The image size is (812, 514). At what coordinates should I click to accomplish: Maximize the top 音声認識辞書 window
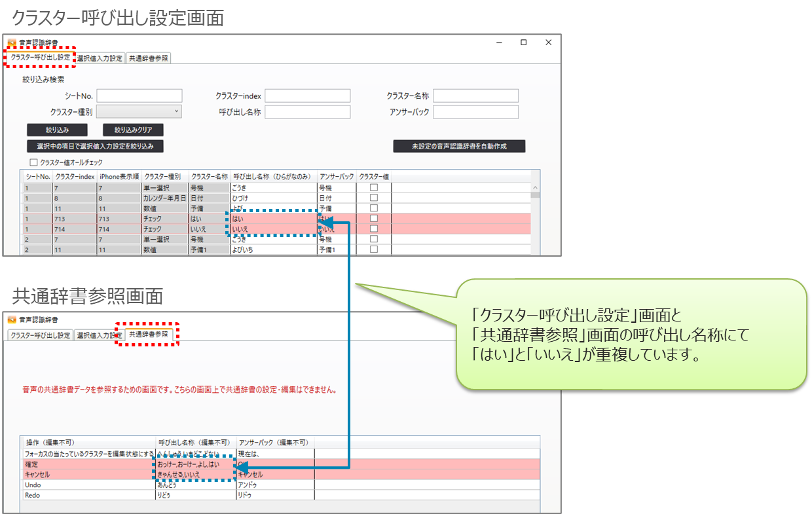pyautogui.click(x=523, y=43)
